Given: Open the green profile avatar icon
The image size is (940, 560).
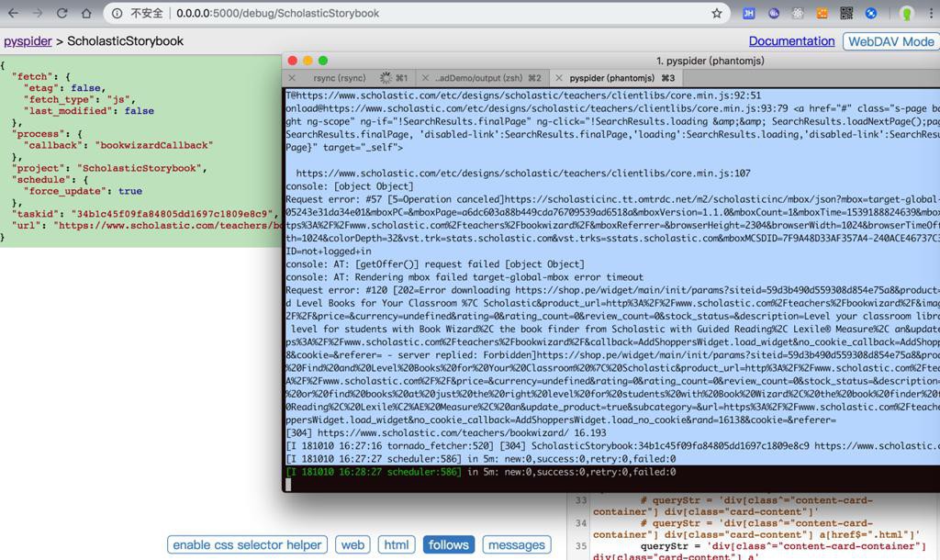Looking at the screenshot, I should [906, 13].
